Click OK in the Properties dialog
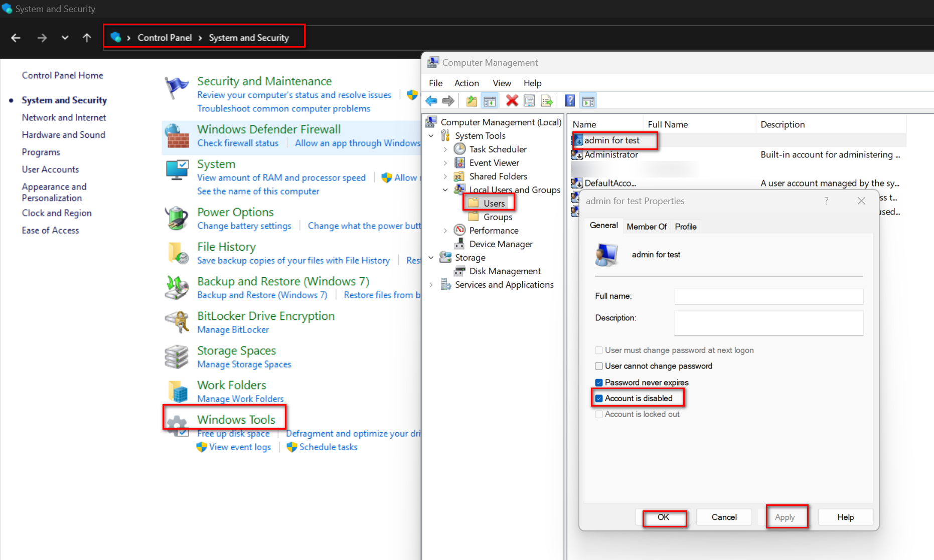The image size is (934, 560). (663, 517)
